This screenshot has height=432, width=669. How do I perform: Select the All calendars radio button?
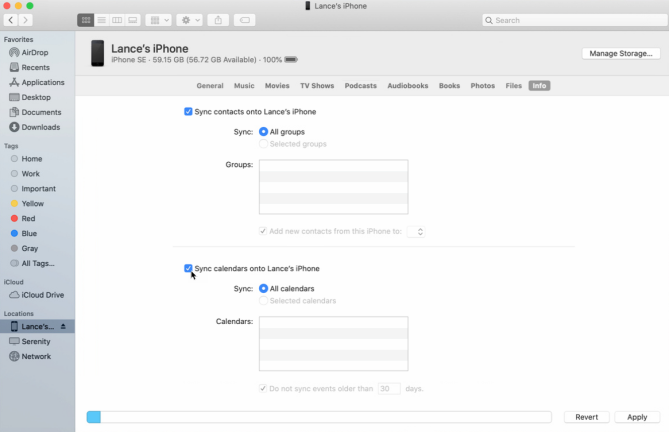[263, 289]
